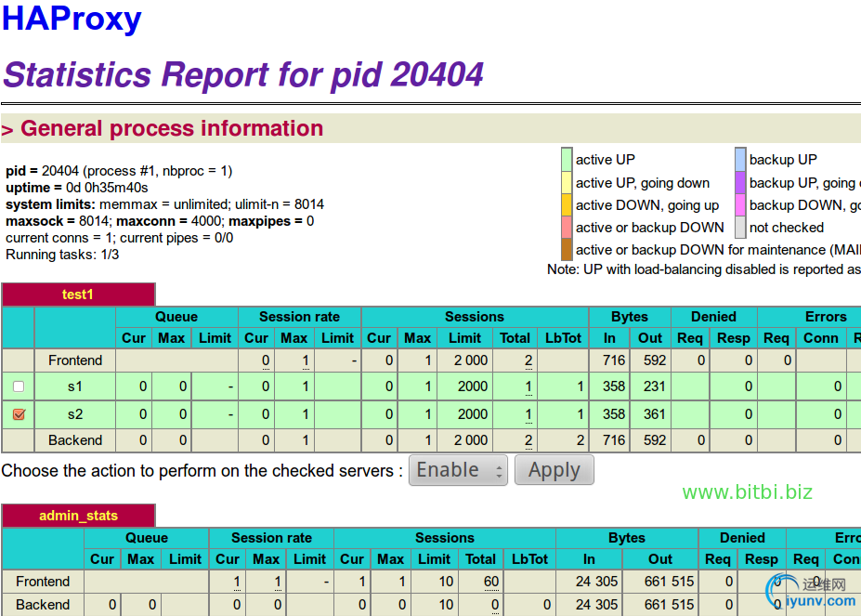This screenshot has width=861, height=616.
Task: Click admin_stats Backend Bytes In 24 305
Action: pos(596,605)
